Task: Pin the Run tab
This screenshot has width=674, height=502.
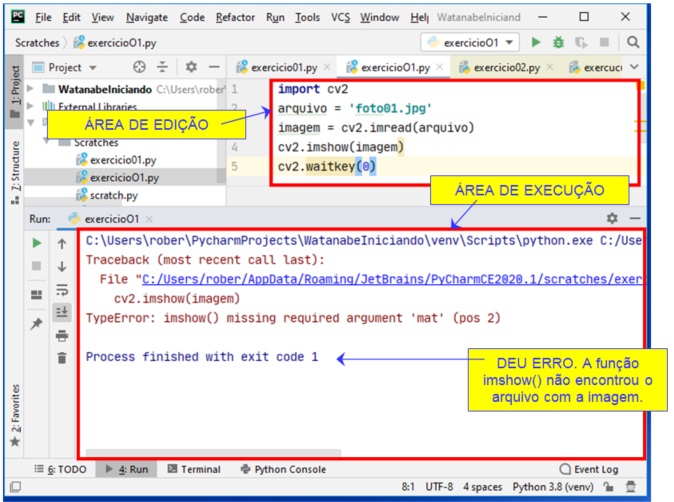Action: tap(37, 324)
